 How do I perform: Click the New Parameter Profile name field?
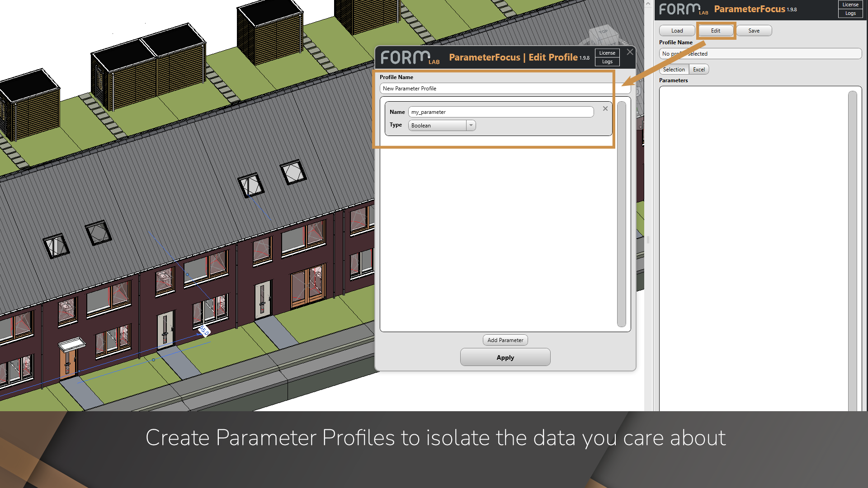(497, 88)
